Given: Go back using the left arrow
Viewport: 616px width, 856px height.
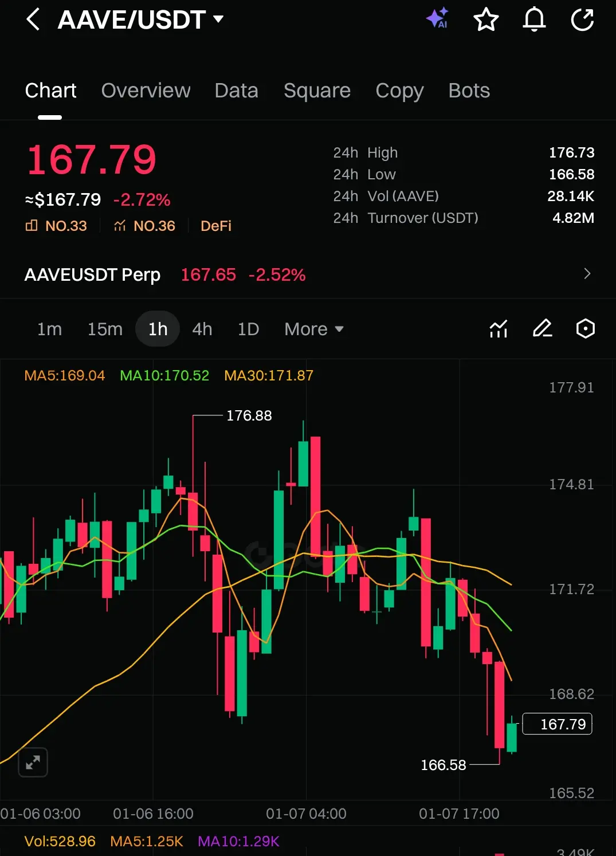Looking at the screenshot, I should [x=33, y=19].
